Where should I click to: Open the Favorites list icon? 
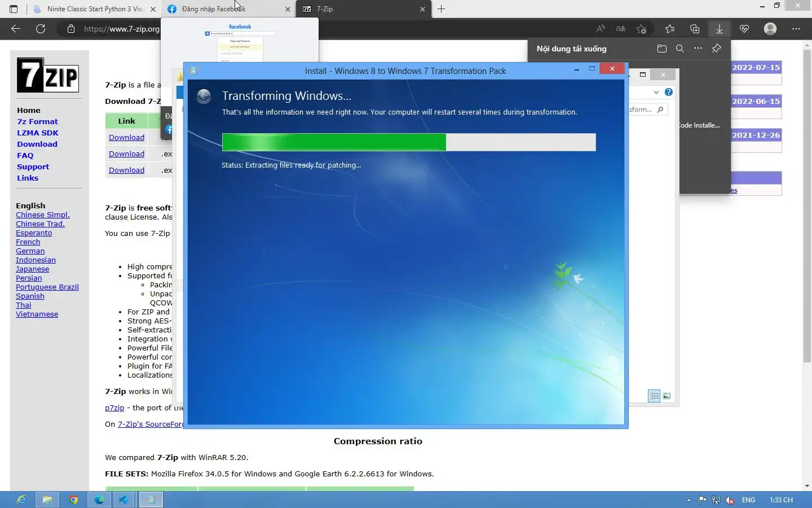click(670, 29)
